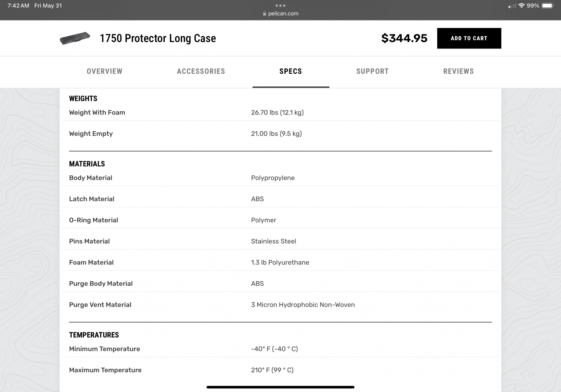
Task: Tap the $344.95 price
Action: 404,38
